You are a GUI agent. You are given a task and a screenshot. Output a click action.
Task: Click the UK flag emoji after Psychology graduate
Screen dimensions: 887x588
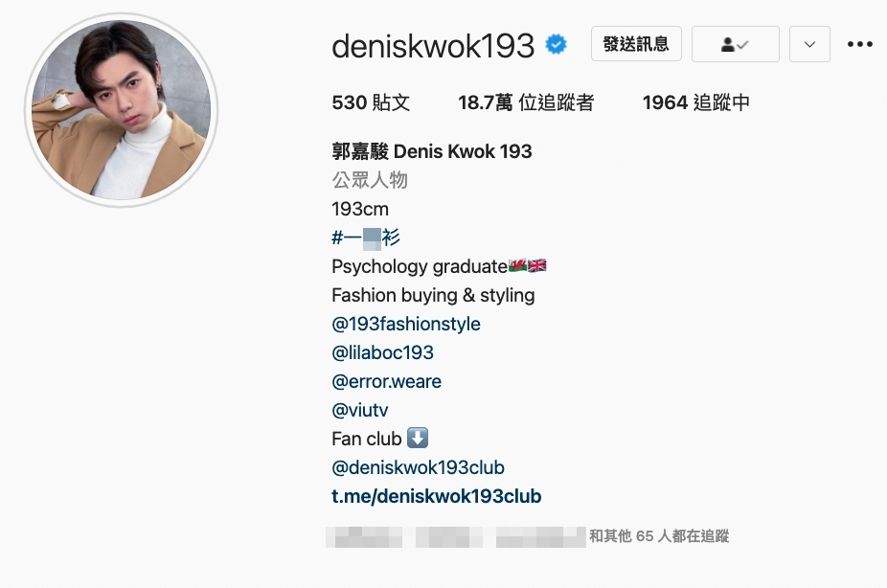click(x=536, y=265)
